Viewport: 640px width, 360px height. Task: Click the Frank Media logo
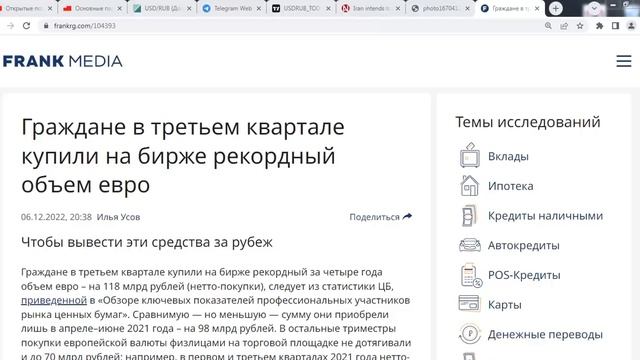tap(62, 61)
